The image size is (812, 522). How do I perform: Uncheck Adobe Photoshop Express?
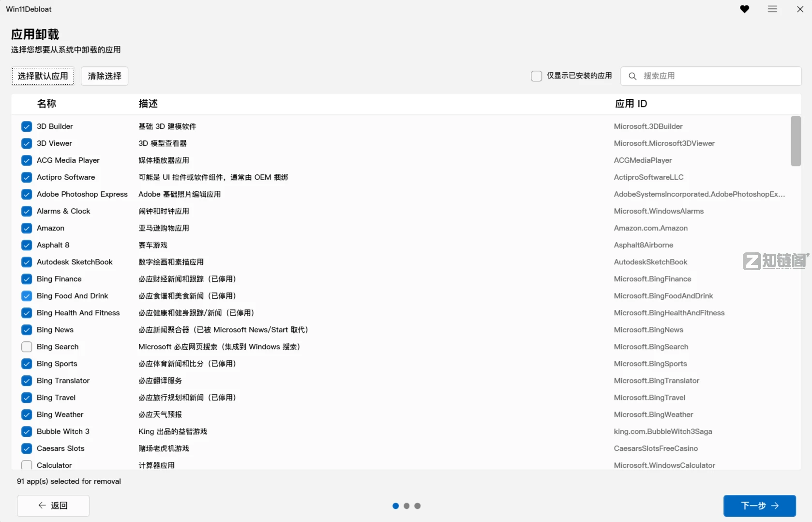tap(27, 194)
